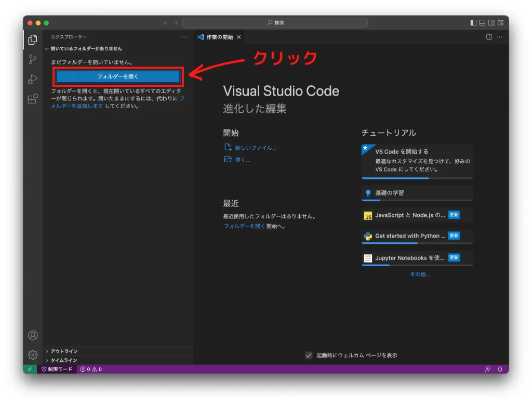Toggle the bottom panel layout icon
532x404 pixels.
[482, 23]
